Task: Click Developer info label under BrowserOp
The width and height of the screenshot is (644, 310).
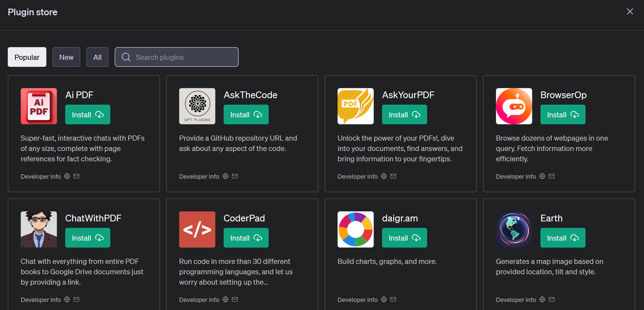Action: click(x=516, y=177)
